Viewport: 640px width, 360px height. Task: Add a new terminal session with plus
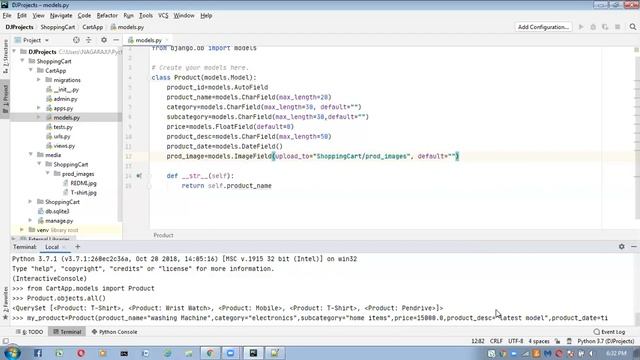pos(78,247)
